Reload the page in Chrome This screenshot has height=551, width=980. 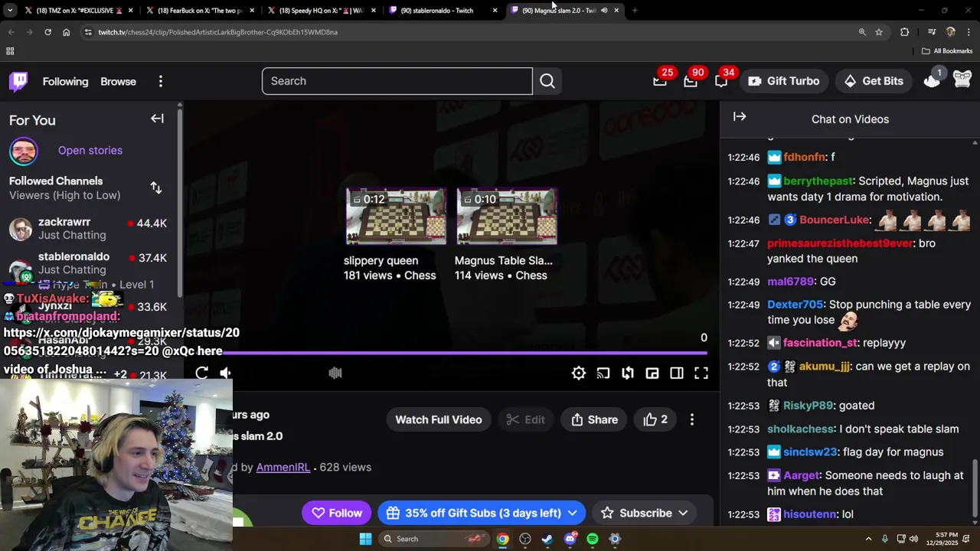click(47, 32)
